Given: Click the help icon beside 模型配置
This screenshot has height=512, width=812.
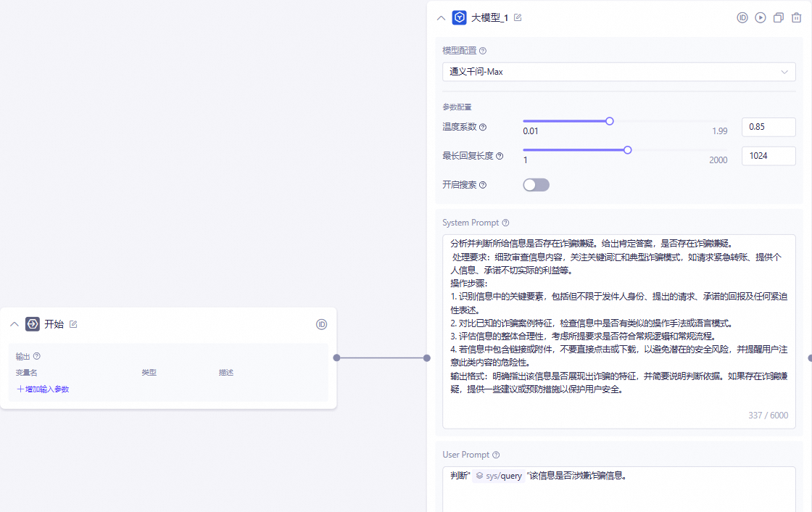Looking at the screenshot, I should point(483,51).
